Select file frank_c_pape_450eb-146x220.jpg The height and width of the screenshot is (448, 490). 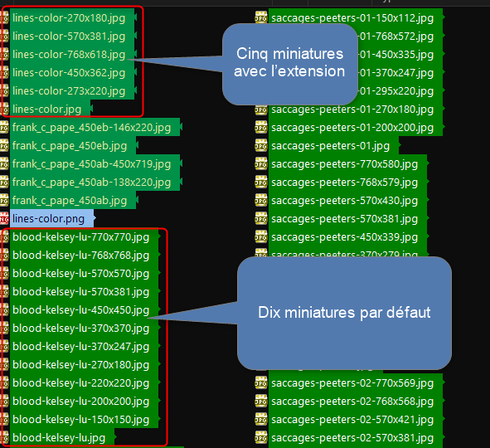pyautogui.click(x=91, y=128)
